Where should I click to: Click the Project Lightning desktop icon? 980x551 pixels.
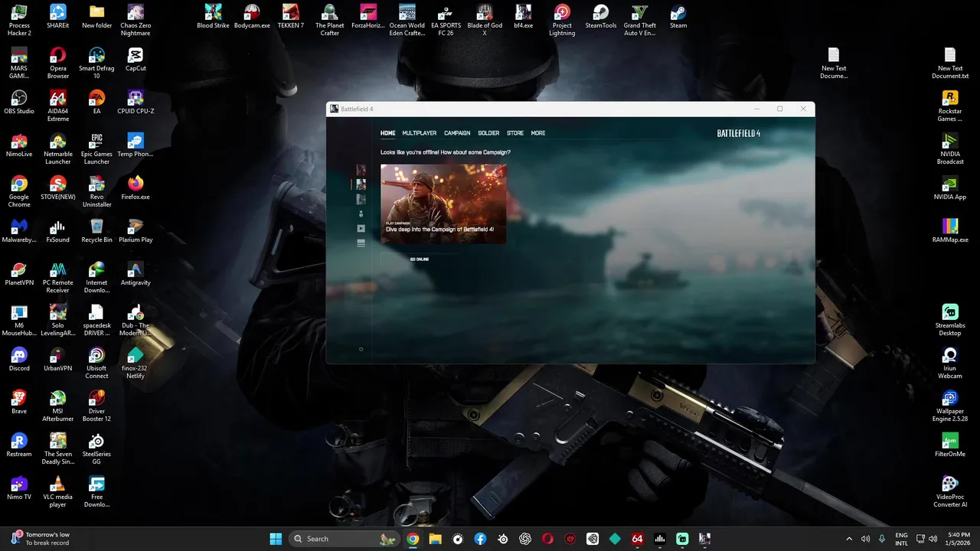[562, 21]
